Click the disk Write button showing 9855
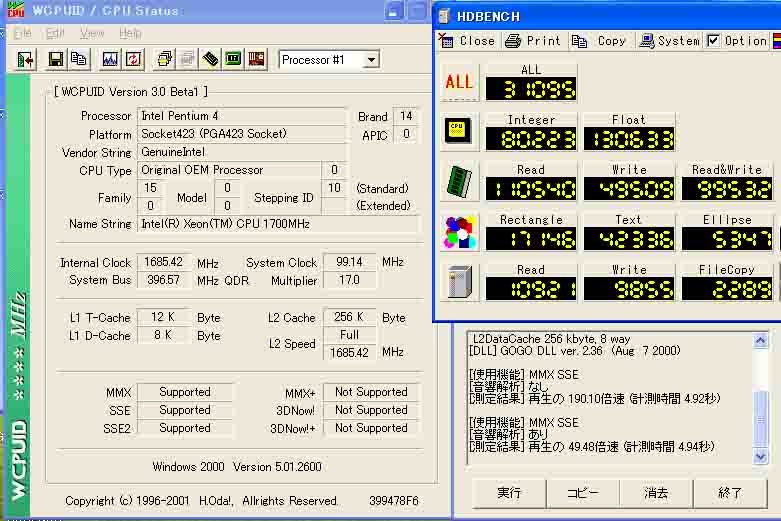781x521 pixels. click(629, 269)
